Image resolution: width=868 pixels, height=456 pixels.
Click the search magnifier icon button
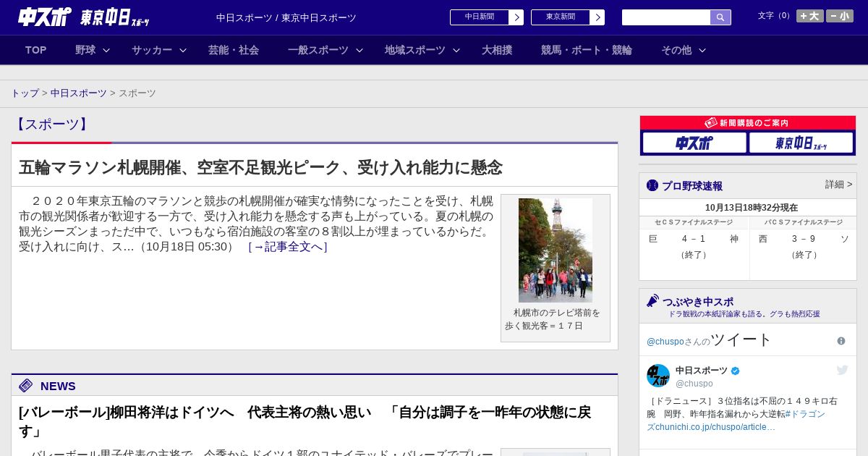coord(720,17)
